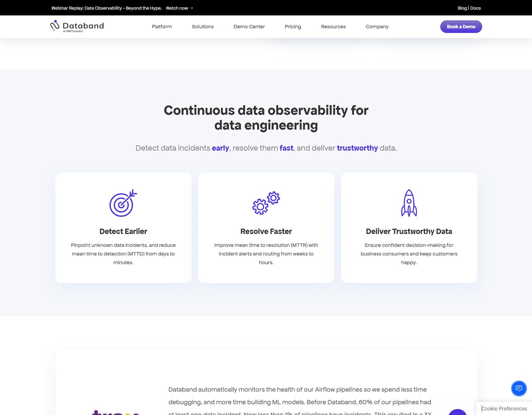Click the Airflow pipelines testimonial text
Screen dimensions: 532x415
tap(300, 401)
